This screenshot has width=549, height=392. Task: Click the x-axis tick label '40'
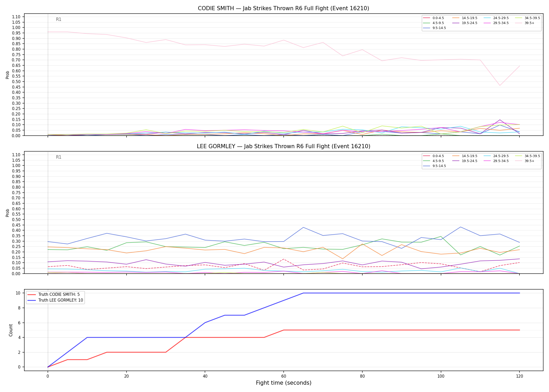(x=205, y=376)
